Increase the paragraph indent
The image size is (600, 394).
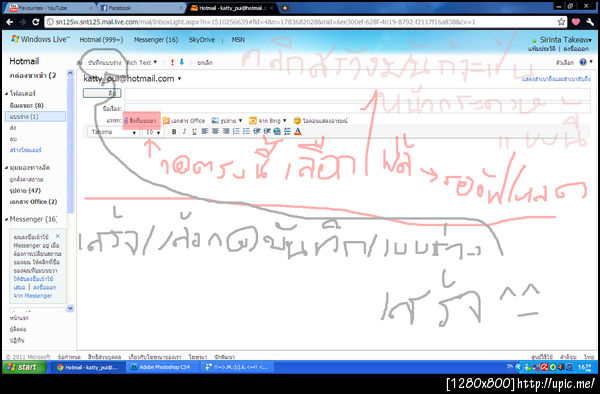click(x=267, y=132)
